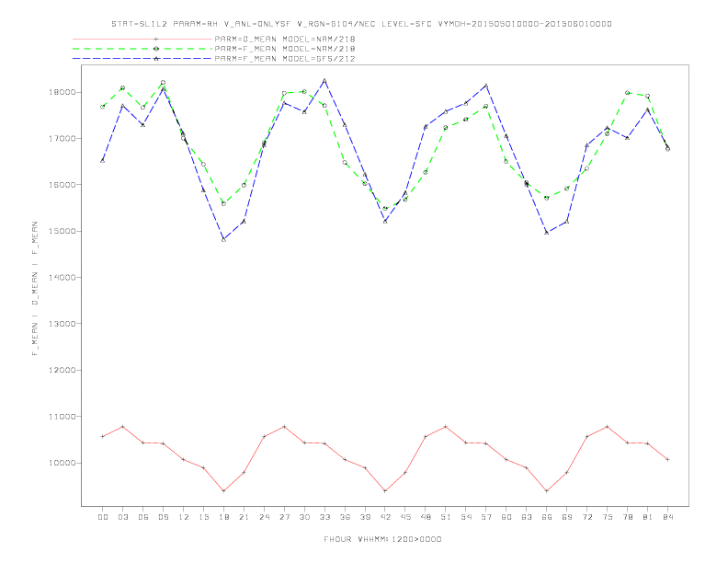Click x-axis forecast hour label 15

point(203,517)
